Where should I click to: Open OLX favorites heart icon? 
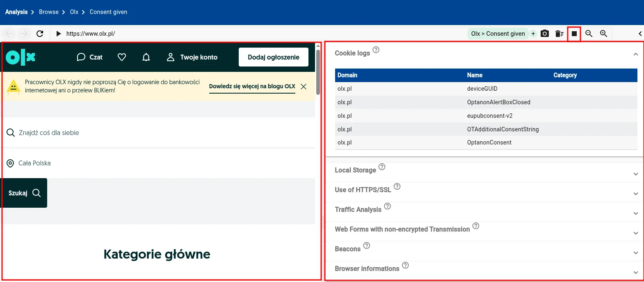point(122,57)
